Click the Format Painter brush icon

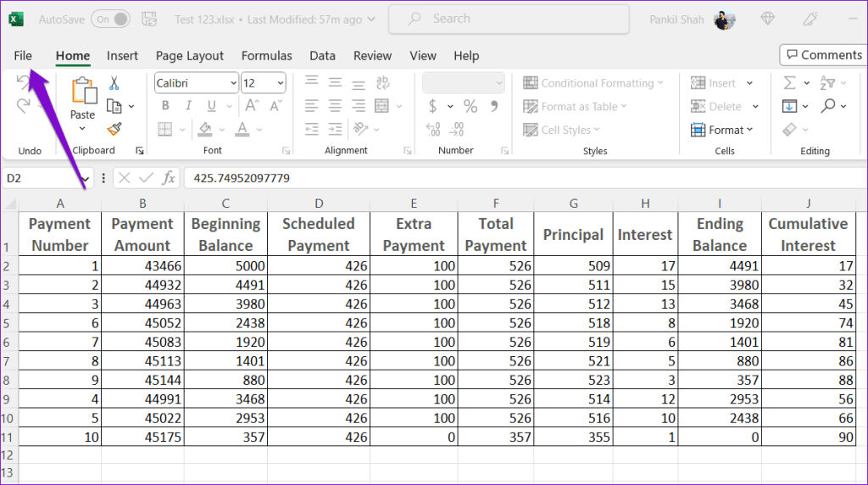pos(114,129)
